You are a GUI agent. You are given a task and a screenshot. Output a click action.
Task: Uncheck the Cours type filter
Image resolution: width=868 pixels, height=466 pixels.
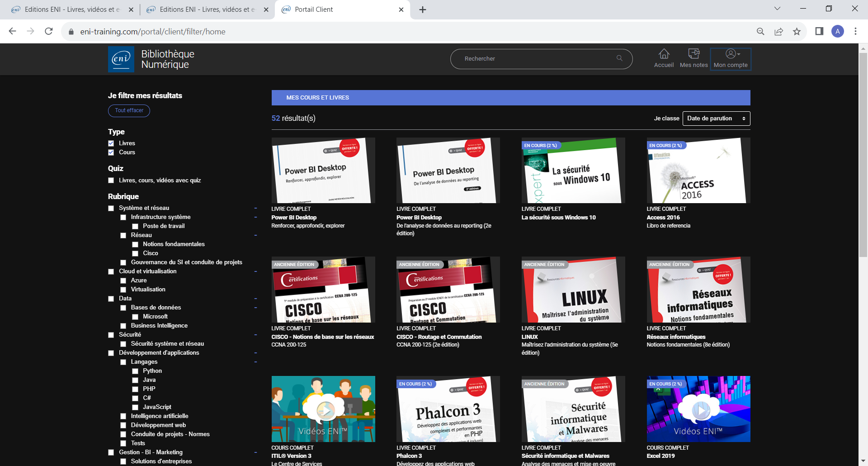111,152
